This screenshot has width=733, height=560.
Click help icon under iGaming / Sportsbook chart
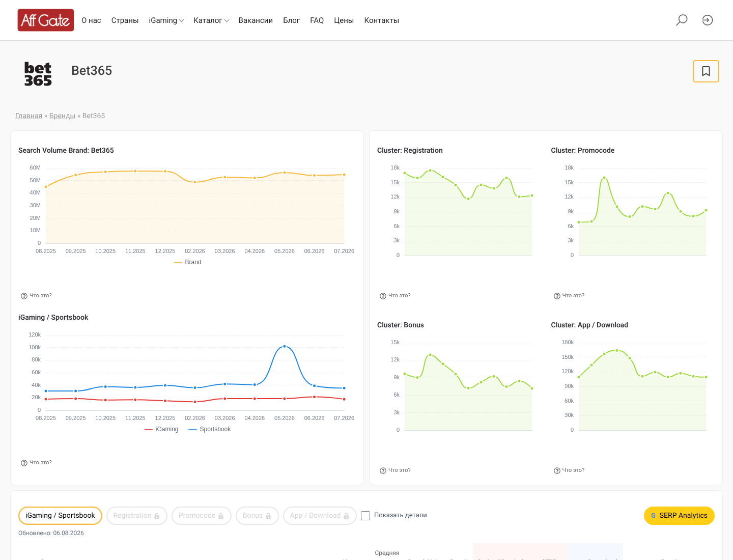pyautogui.click(x=24, y=463)
